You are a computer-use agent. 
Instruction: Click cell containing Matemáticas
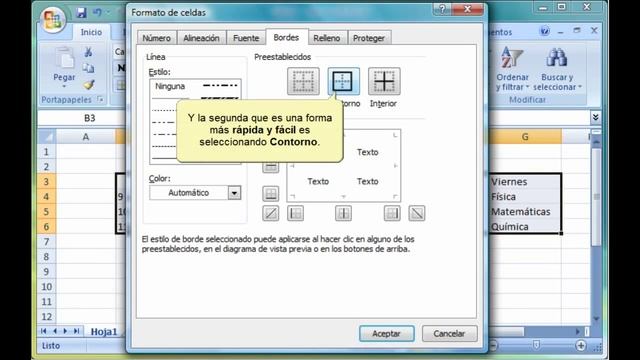coord(525,212)
